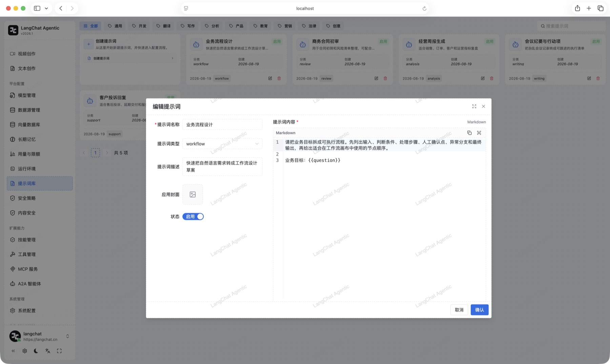
Task: Edit the 会议纪要与行动项 prompt card
Action: tap(589, 78)
